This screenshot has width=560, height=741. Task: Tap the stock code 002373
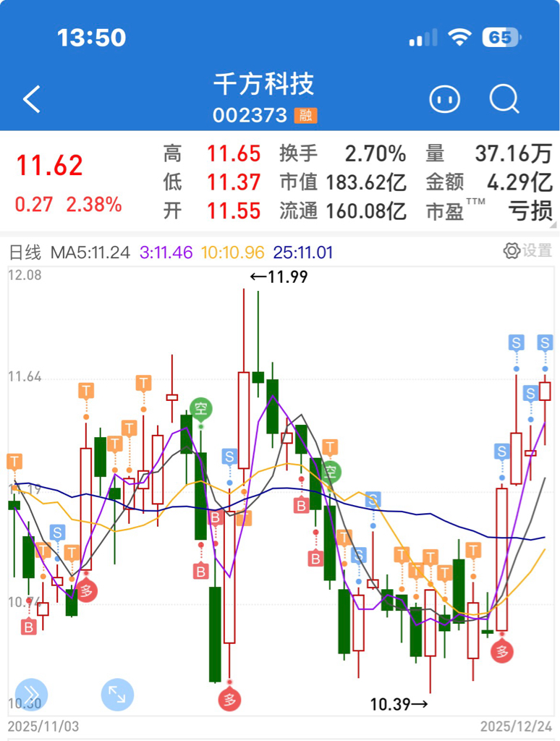coord(250,115)
